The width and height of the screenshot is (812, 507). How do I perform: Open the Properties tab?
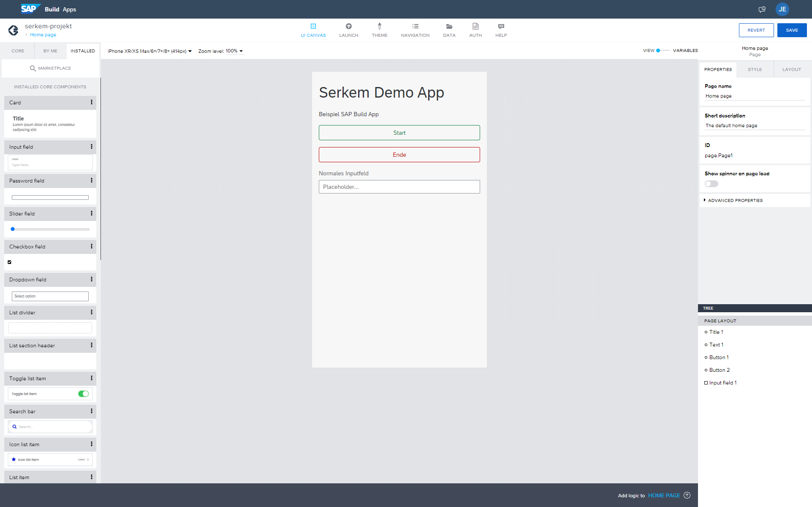point(718,70)
